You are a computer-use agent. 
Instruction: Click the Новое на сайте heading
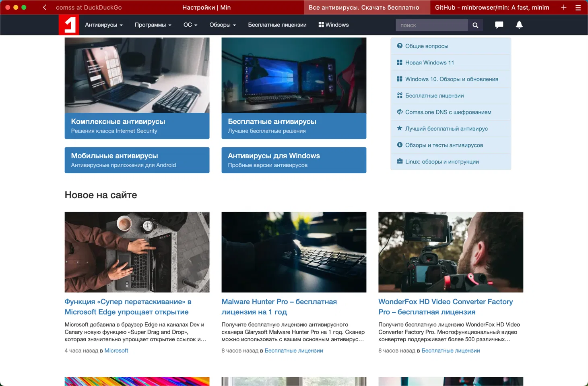click(101, 195)
